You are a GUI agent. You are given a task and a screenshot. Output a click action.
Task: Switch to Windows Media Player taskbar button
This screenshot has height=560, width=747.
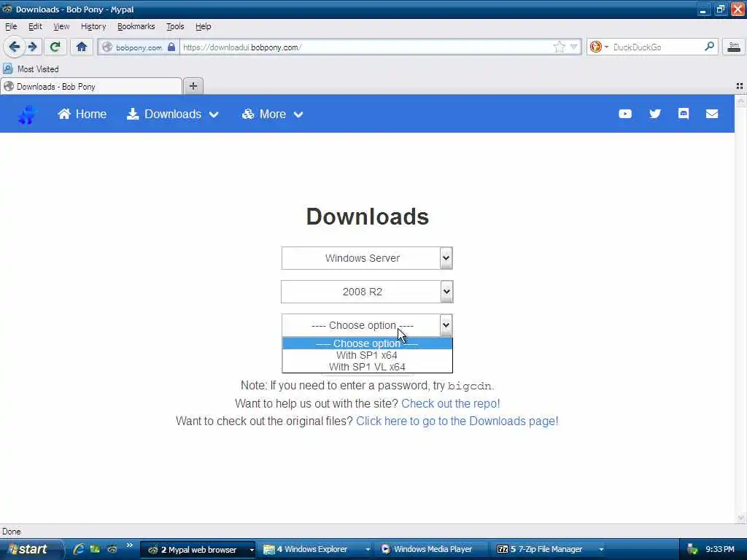(x=433, y=550)
